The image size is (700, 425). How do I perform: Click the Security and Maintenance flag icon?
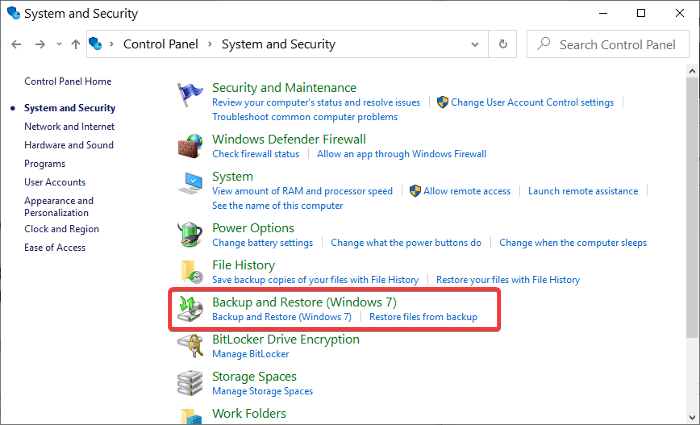(x=190, y=95)
